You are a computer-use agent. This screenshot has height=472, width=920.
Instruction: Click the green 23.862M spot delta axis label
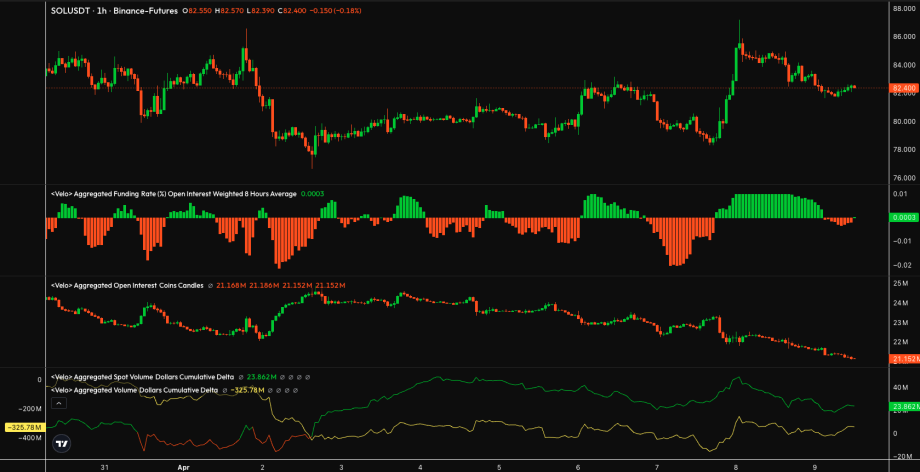click(x=903, y=408)
